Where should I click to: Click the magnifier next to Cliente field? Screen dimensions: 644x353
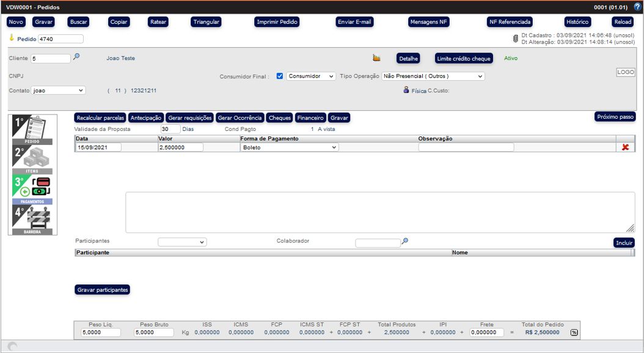(76, 57)
